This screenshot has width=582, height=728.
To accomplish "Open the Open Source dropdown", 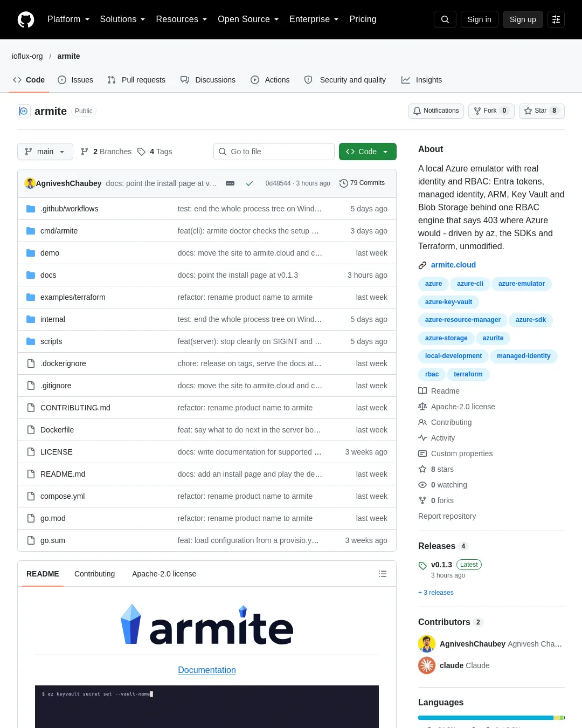I will pos(248,19).
